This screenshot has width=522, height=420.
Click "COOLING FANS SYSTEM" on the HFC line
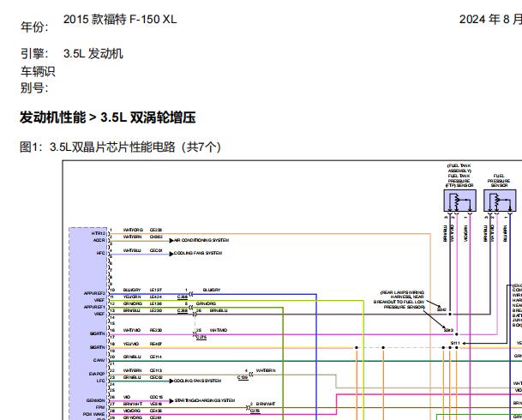(198, 253)
